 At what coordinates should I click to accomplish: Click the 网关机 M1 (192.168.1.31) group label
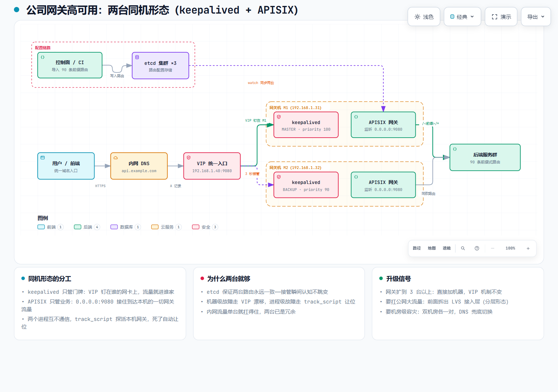tap(295, 108)
